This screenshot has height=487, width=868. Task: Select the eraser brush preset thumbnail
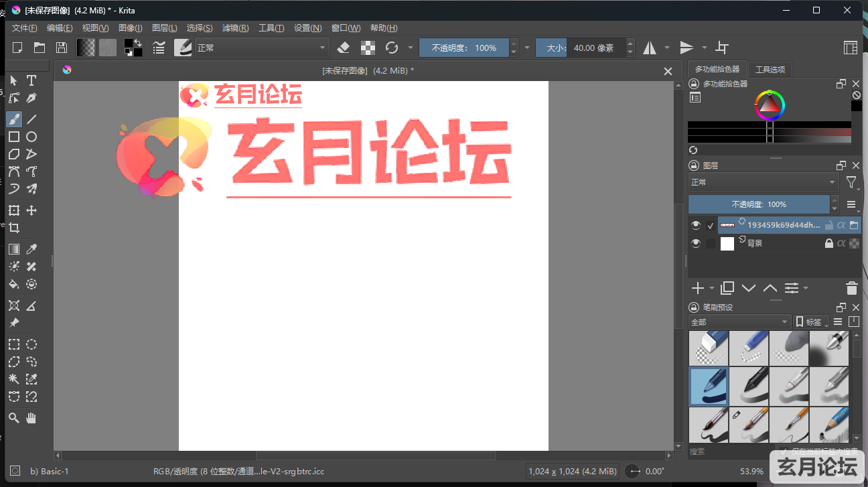(x=709, y=348)
